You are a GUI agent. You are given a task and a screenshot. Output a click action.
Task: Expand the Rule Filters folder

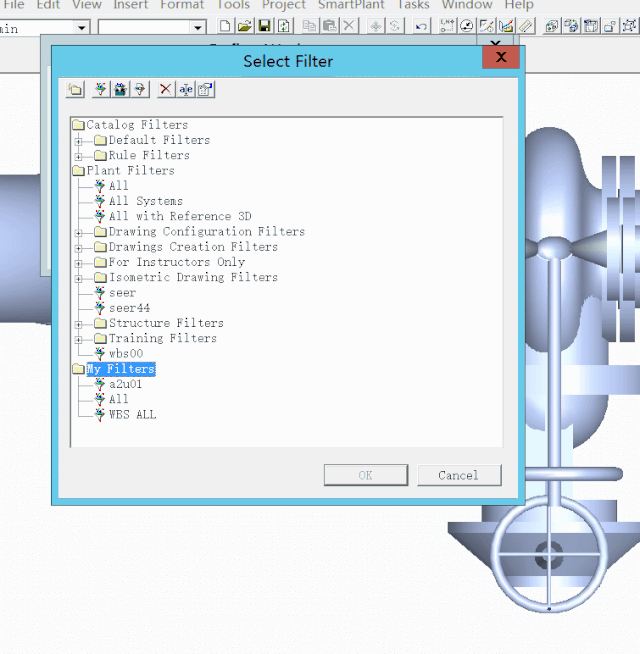pyautogui.click(x=78, y=156)
